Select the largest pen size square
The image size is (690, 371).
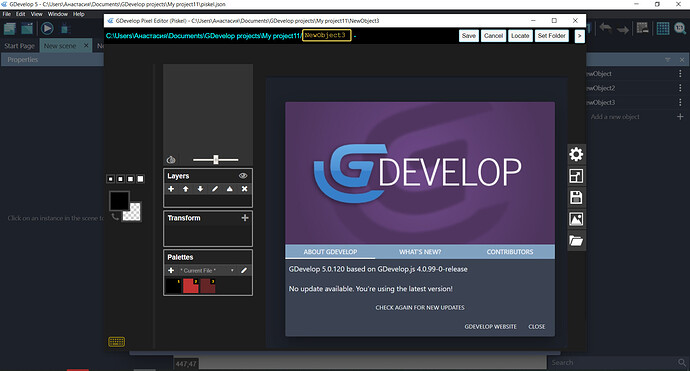(x=140, y=179)
